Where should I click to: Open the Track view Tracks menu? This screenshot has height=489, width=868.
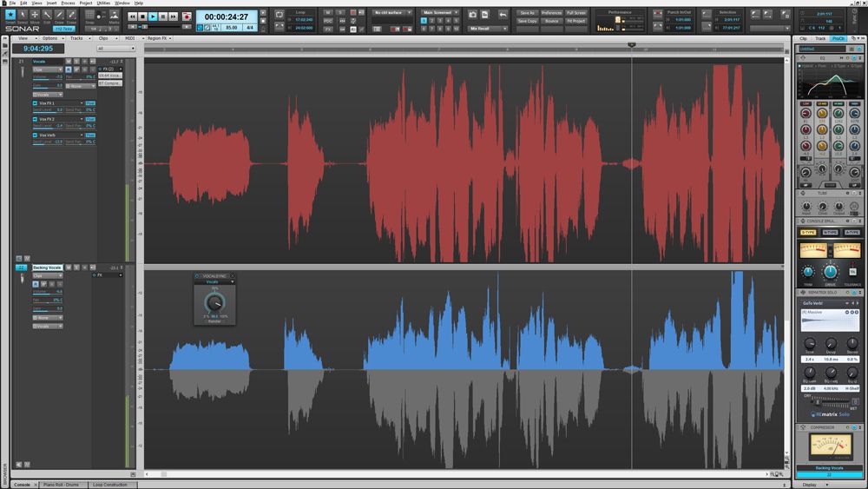click(77, 38)
